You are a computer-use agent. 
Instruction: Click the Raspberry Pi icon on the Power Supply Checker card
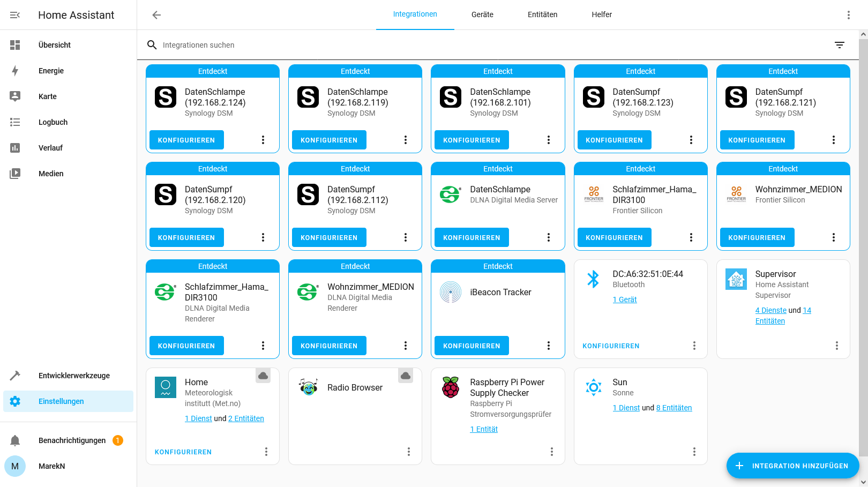pos(451,387)
